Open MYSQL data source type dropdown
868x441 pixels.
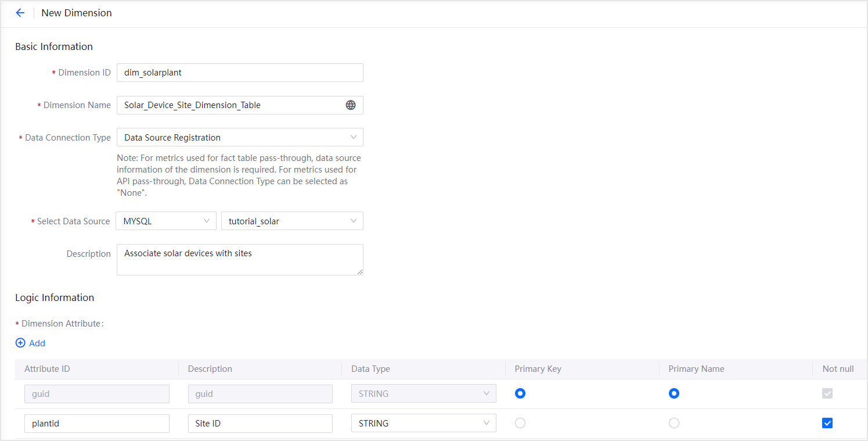(166, 221)
